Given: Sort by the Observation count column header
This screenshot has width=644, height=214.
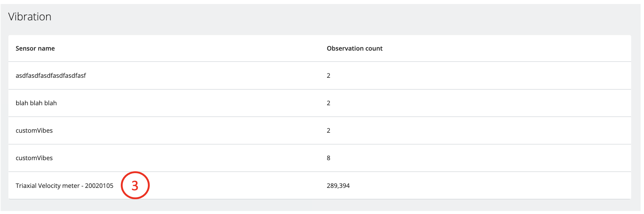Looking at the screenshot, I should 354,49.
